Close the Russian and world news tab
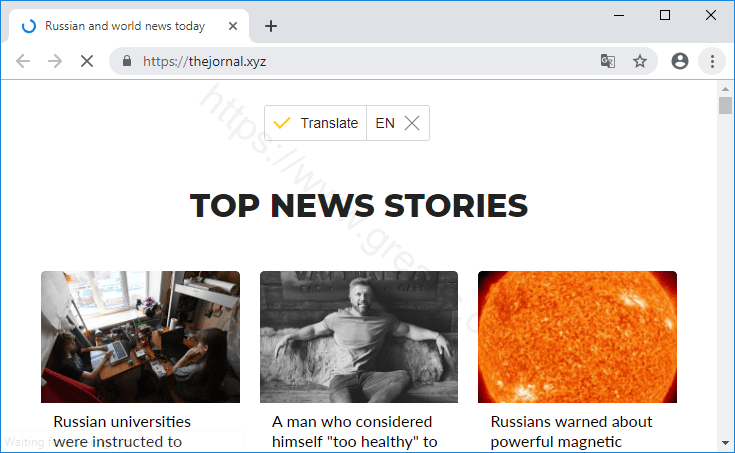The image size is (735, 453). (x=233, y=26)
